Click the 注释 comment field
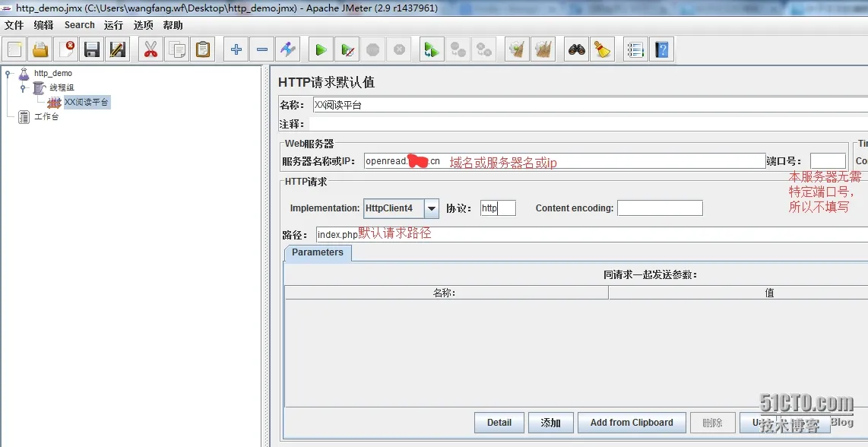 tap(588, 124)
